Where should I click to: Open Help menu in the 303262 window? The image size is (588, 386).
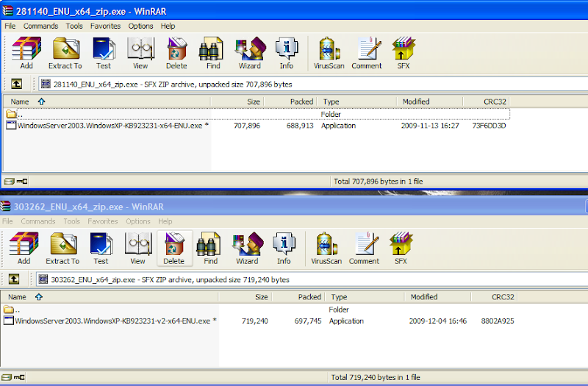click(165, 221)
